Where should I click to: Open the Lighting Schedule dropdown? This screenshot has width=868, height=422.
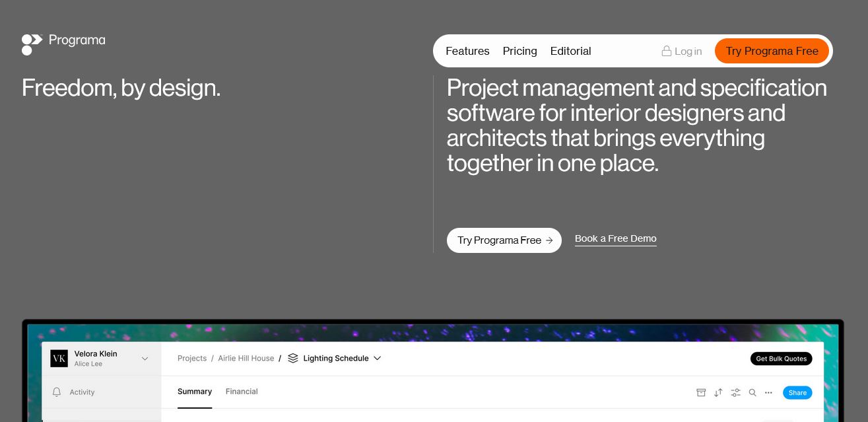coord(336,358)
